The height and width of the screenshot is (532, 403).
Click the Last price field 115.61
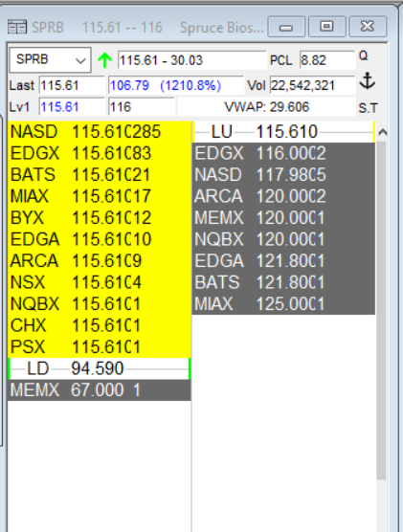(x=73, y=85)
